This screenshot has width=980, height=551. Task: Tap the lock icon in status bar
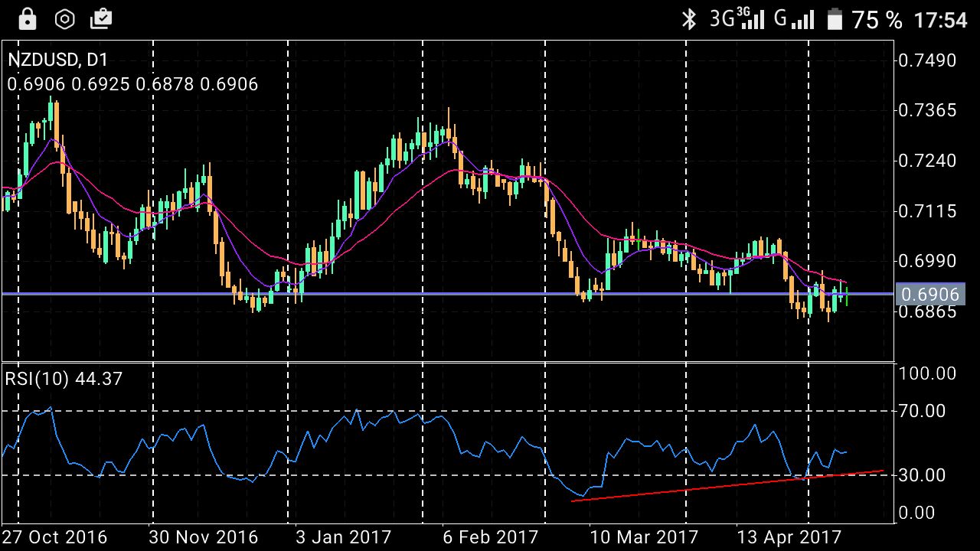coord(28,18)
